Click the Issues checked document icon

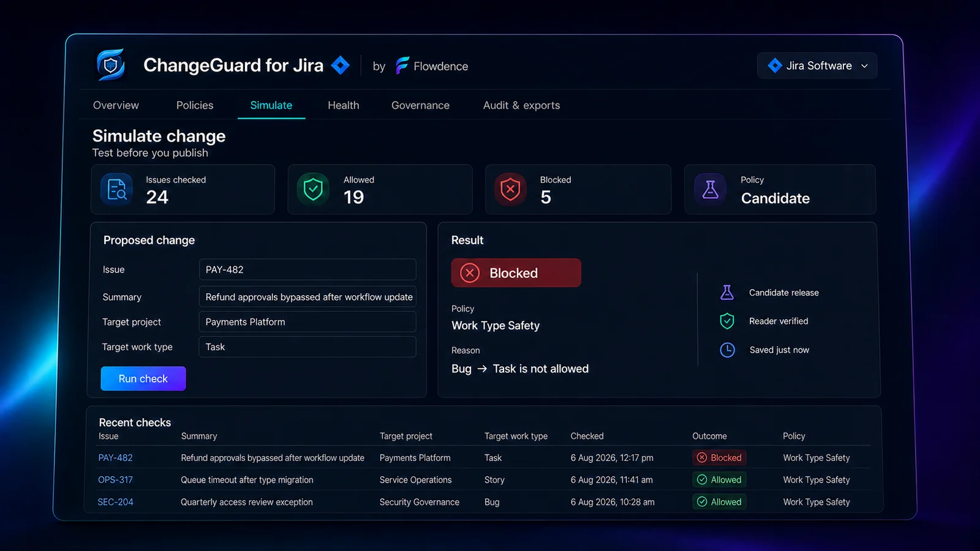pyautogui.click(x=116, y=189)
